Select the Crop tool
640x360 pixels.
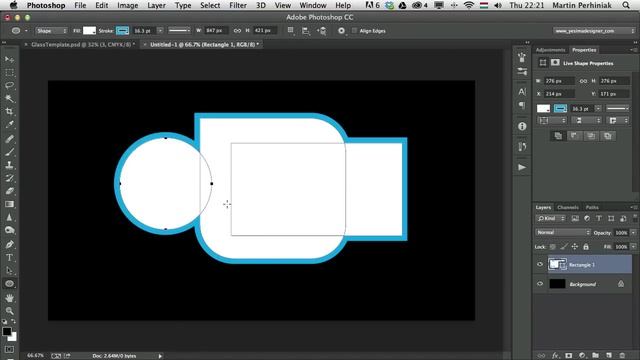[x=9, y=111]
